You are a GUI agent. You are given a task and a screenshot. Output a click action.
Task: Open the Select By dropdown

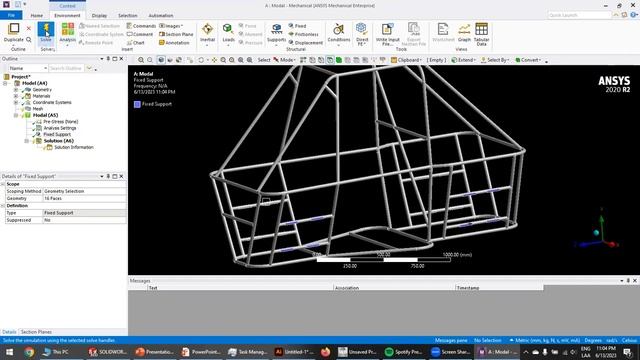pos(495,60)
